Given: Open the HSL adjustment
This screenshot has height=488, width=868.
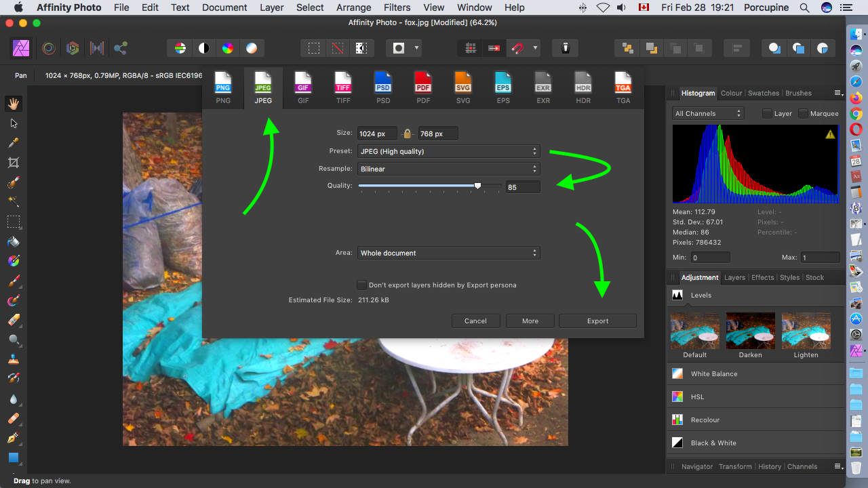Looking at the screenshot, I should (x=755, y=396).
